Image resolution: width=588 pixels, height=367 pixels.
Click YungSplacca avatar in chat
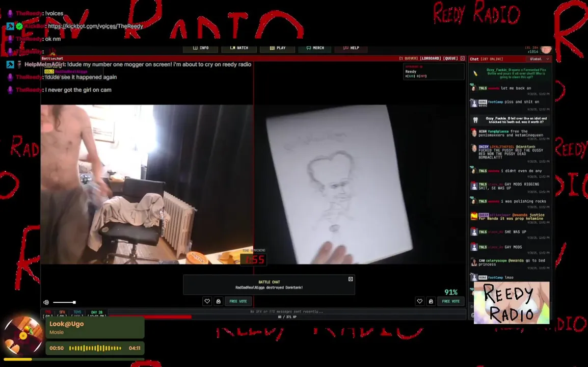point(474,133)
